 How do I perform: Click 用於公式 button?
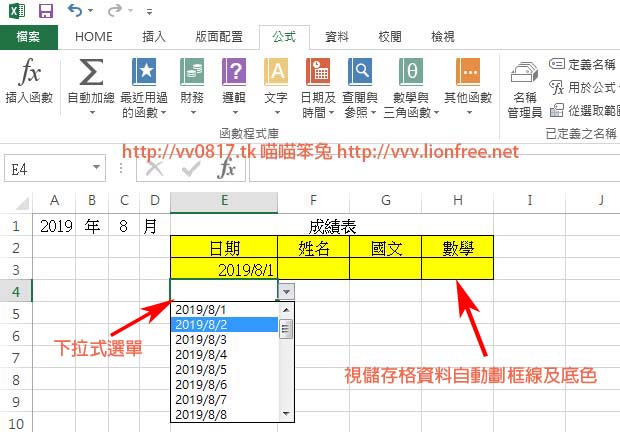pos(584,87)
